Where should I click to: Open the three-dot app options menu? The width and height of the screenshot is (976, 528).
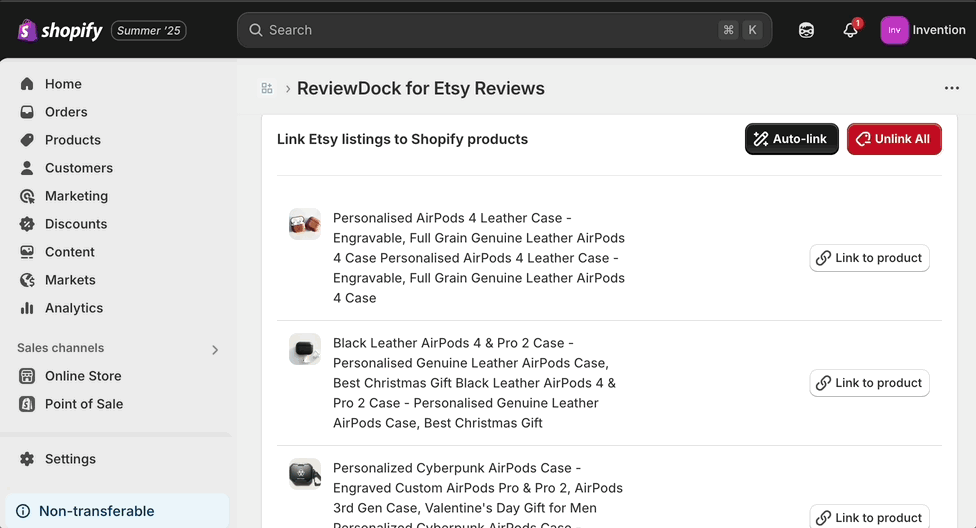tap(952, 88)
